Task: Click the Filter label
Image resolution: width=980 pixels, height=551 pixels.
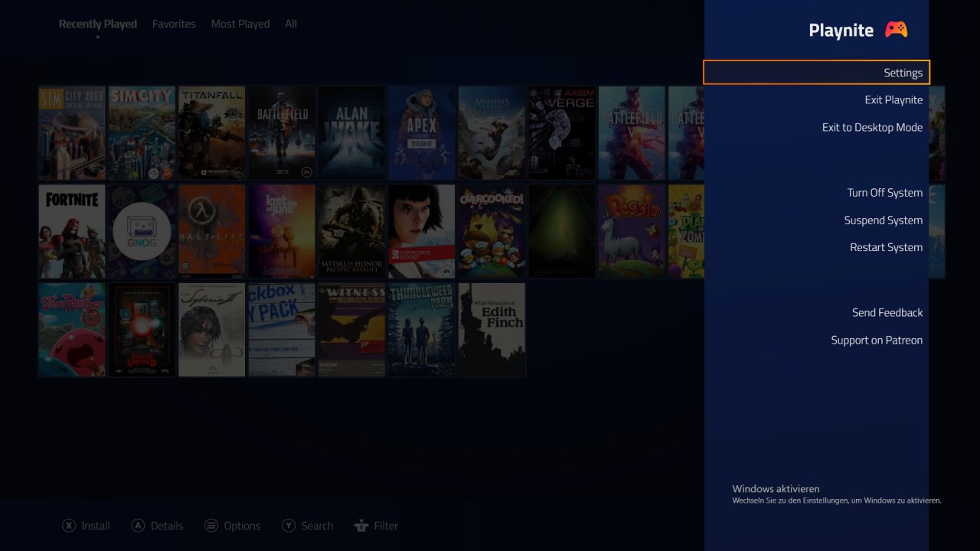Action: (386, 526)
